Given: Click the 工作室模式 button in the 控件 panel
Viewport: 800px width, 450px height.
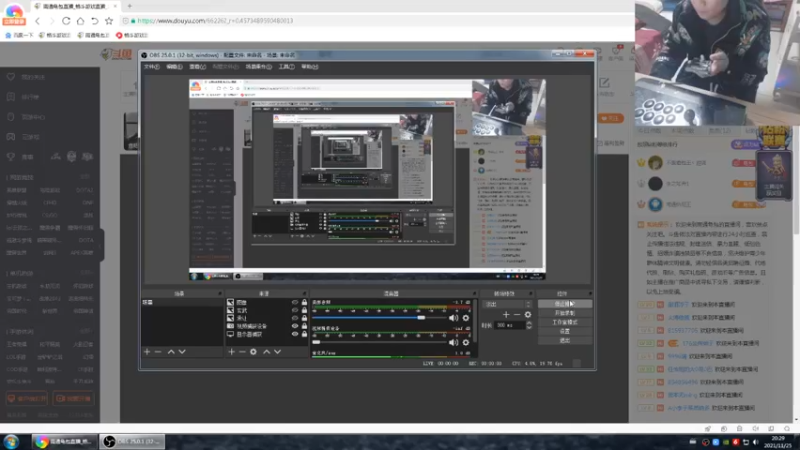Looking at the screenshot, I should pos(565,322).
